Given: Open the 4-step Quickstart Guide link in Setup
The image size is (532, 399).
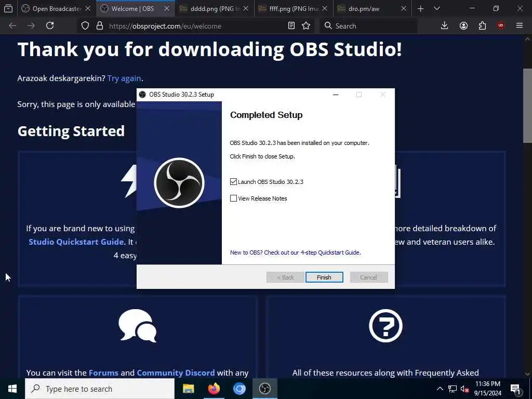Looking at the screenshot, I should (295, 252).
